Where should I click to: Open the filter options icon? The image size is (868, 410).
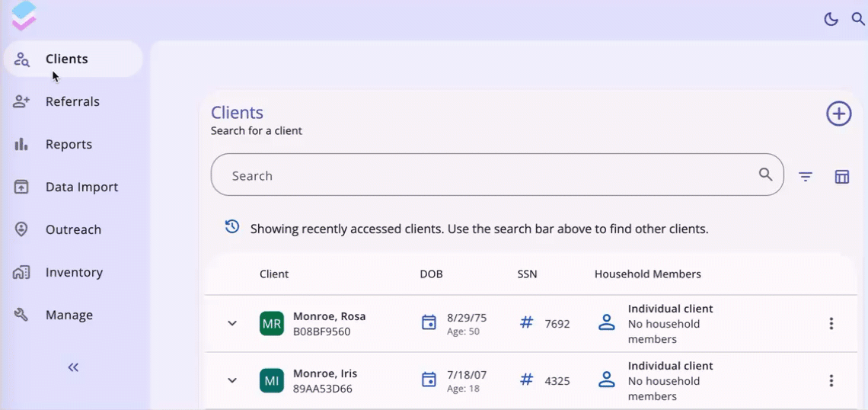[806, 177]
